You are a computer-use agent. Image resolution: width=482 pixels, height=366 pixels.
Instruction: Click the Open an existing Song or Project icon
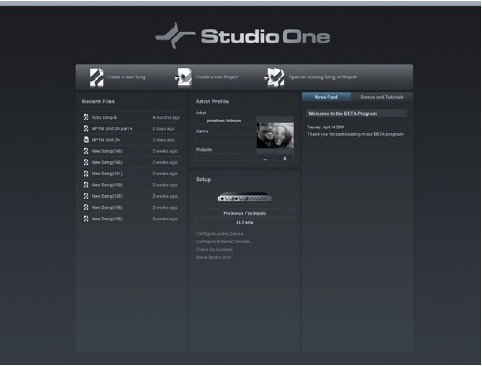tap(275, 77)
